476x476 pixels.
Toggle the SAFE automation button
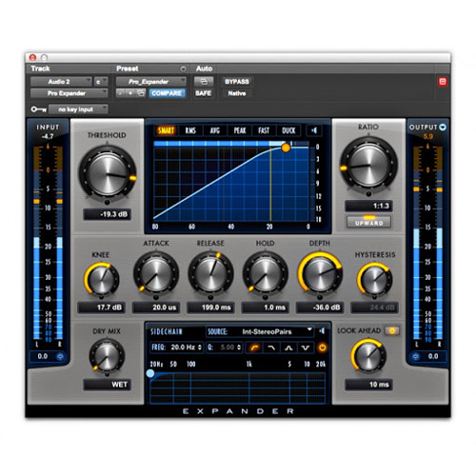(204, 93)
